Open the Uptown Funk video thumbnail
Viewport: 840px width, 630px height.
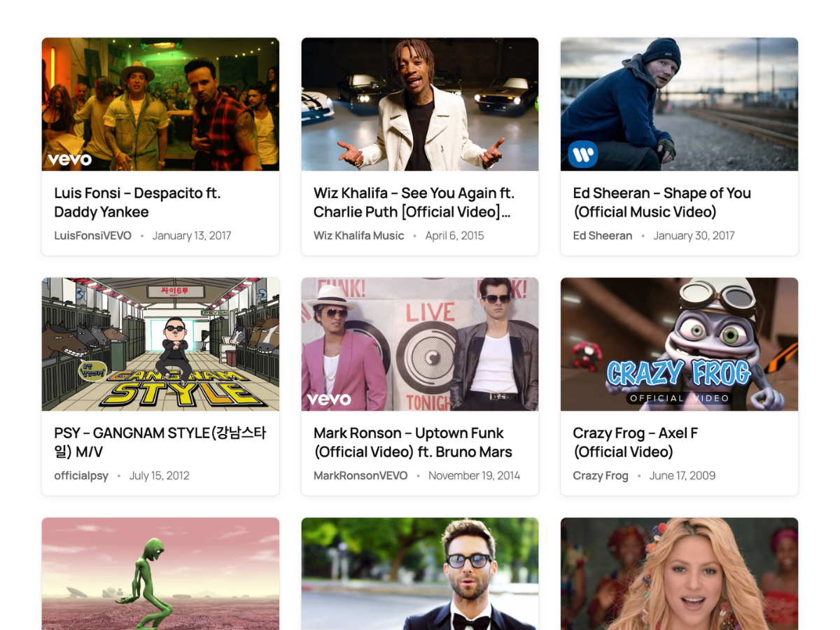(x=420, y=344)
